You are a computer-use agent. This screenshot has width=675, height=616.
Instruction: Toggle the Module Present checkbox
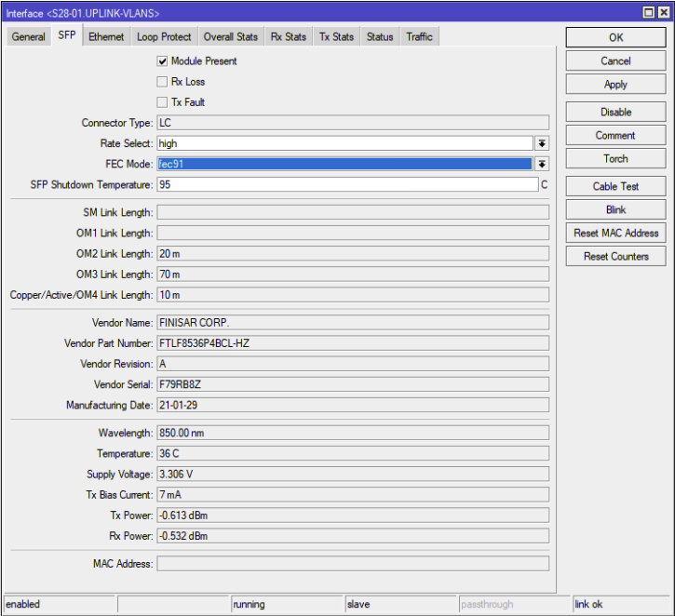coord(162,61)
